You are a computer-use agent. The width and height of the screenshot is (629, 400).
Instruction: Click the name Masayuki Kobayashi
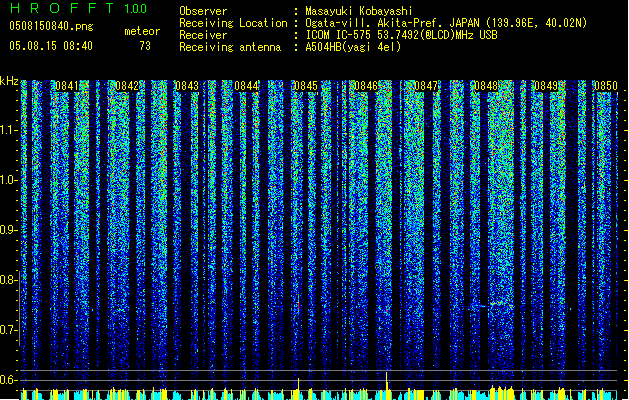[359, 11]
